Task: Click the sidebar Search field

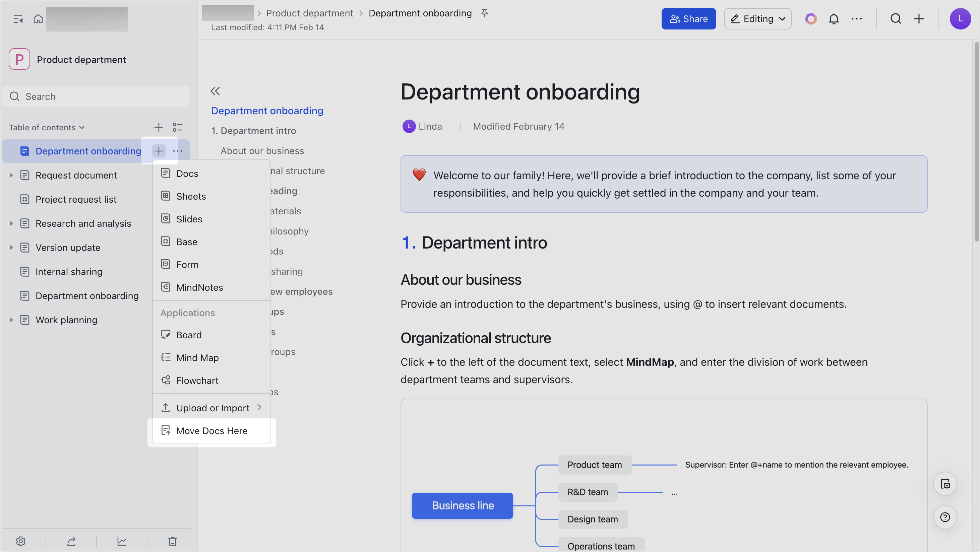Action: click(x=96, y=96)
